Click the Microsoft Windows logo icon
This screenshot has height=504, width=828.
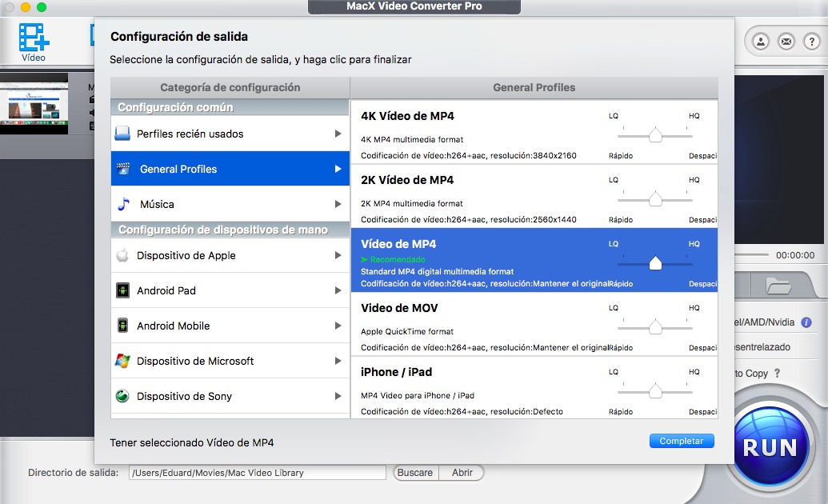122,361
